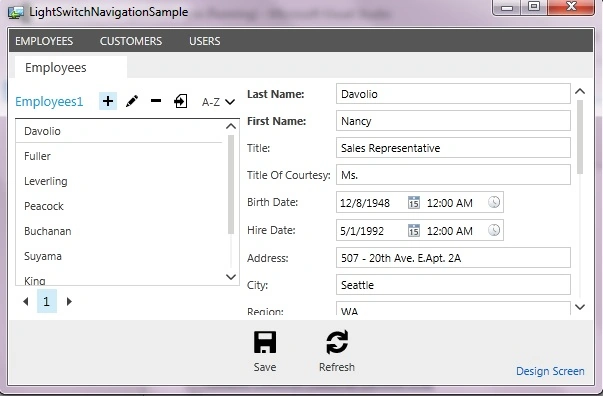Open Birth Date calendar picker
This screenshot has width=603, height=396.
(414, 202)
